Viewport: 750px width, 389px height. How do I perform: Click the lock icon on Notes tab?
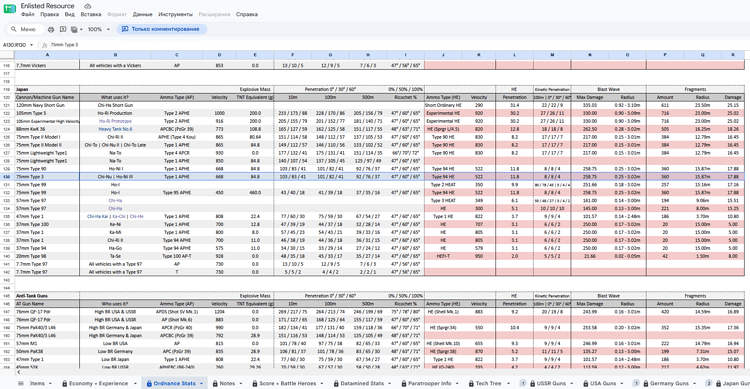point(215,383)
